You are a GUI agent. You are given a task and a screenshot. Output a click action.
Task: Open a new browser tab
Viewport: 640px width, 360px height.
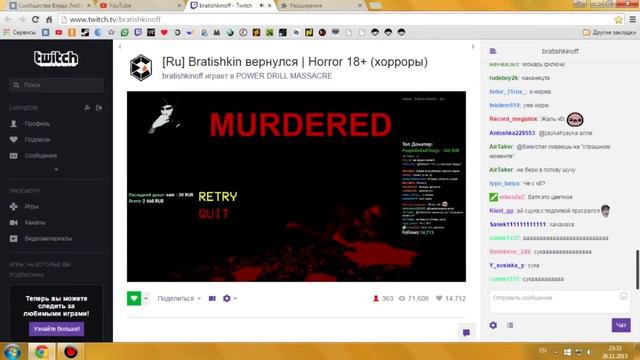point(376,6)
